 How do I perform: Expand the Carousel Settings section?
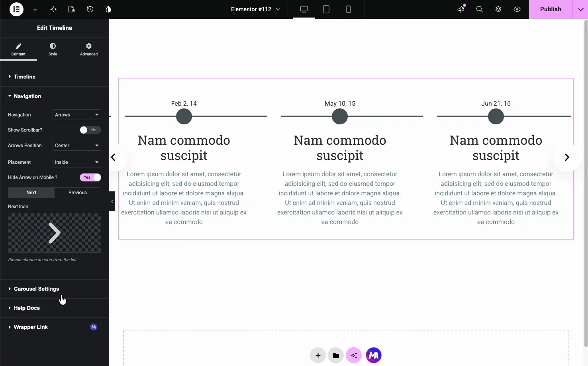55,289
